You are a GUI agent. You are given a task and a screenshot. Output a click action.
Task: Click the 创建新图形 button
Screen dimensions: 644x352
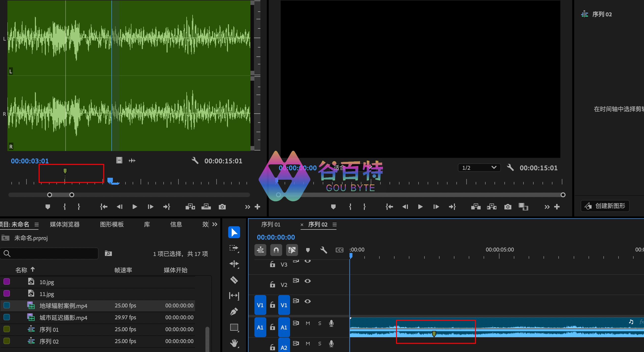click(605, 206)
